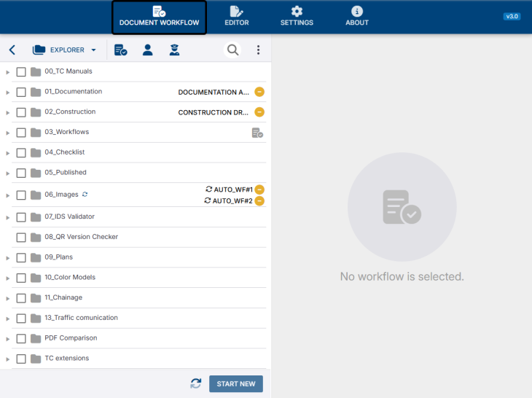Click the Start New button

pos(236,383)
